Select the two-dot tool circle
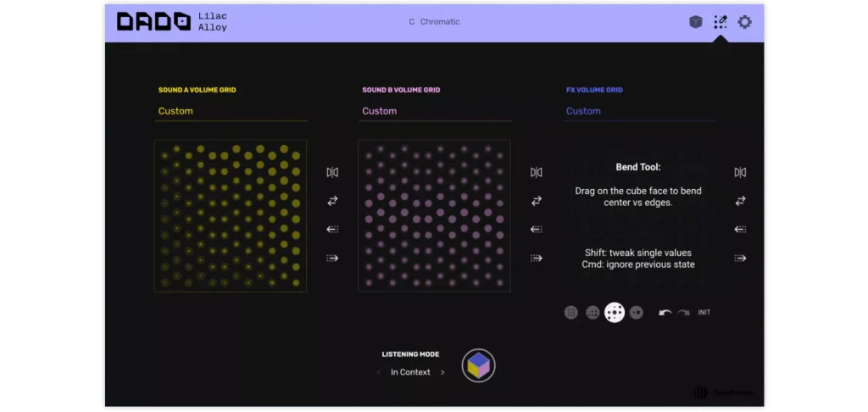 [637, 312]
